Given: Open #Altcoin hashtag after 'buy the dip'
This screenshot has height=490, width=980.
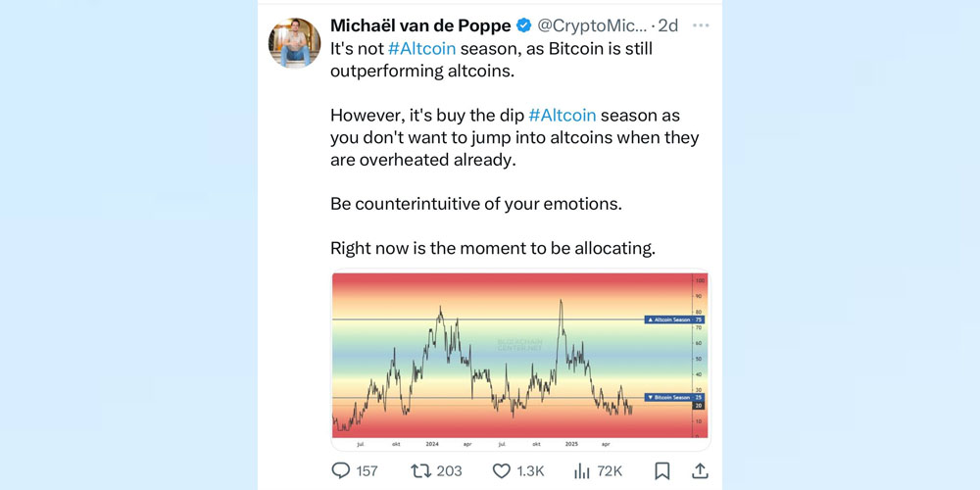Looking at the screenshot, I should pos(562,115).
